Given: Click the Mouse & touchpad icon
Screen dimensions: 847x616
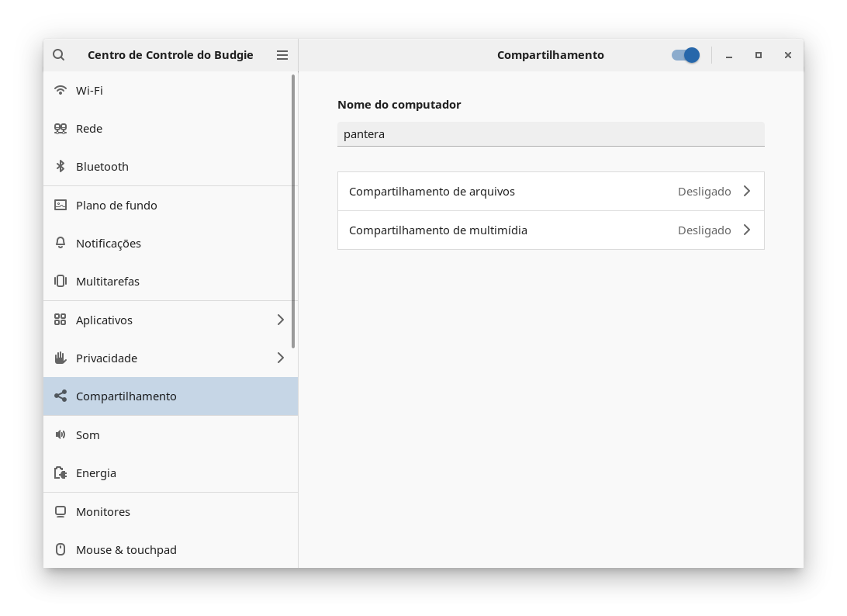Looking at the screenshot, I should pyautogui.click(x=60, y=549).
